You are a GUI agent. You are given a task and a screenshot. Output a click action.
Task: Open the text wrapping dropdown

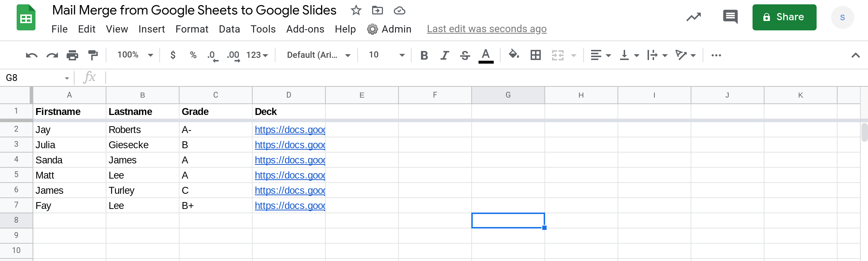point(657,55)
